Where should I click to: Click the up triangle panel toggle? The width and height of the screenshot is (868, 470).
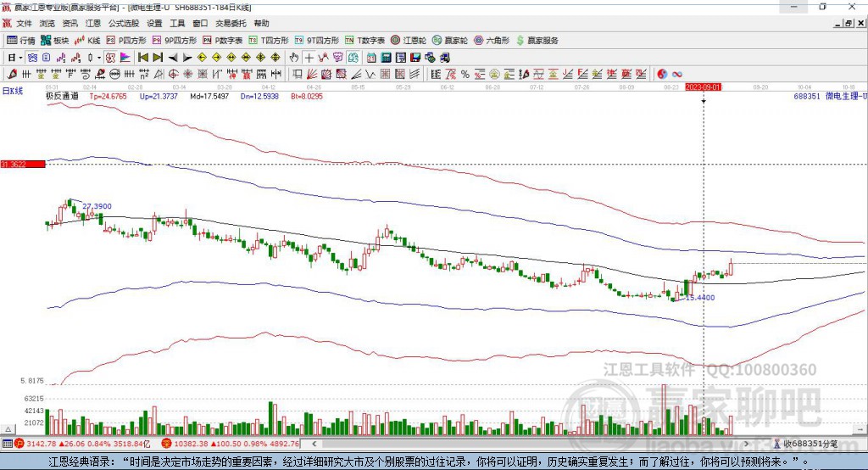pos(8,429)
